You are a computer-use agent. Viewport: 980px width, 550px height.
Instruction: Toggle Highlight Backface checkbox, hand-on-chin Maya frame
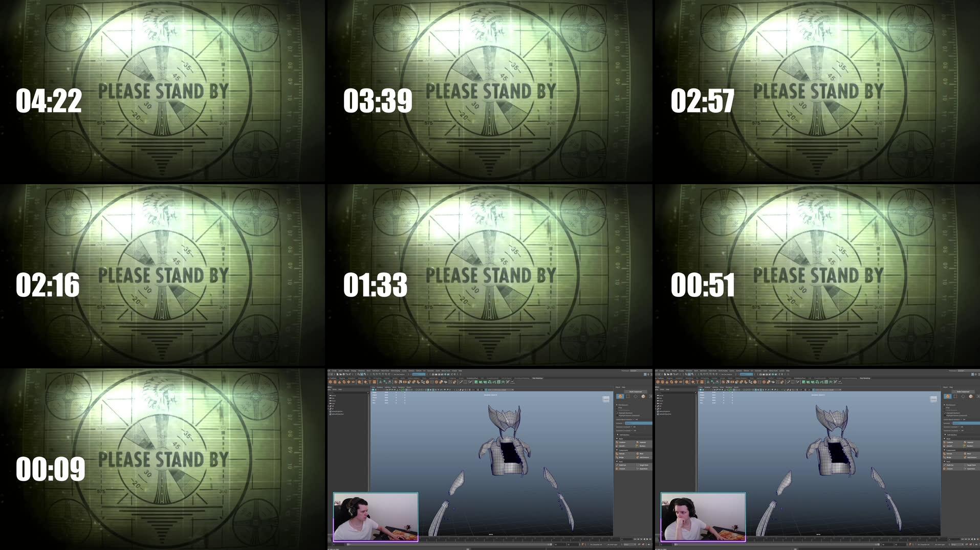[945, 413]
